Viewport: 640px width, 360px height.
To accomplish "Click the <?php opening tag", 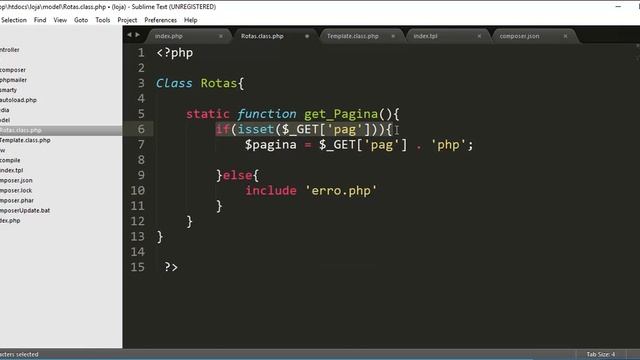I will pyautogui.click(x=175, y=53).
